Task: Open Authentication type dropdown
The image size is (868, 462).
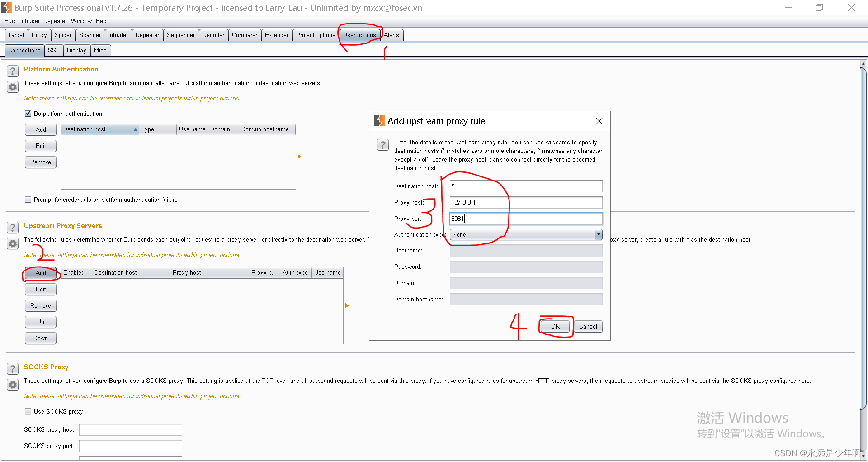Action: (x=526, y=234)
